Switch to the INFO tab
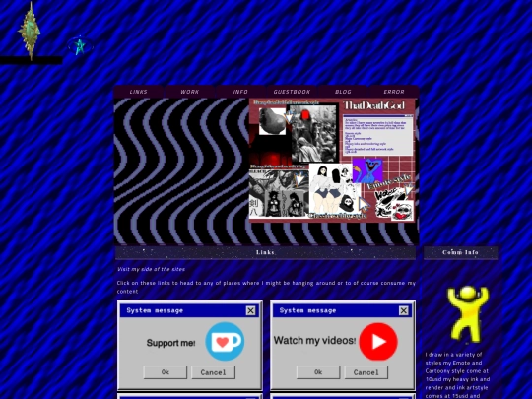This screenshot has height=399, width=532. (240, 92)
